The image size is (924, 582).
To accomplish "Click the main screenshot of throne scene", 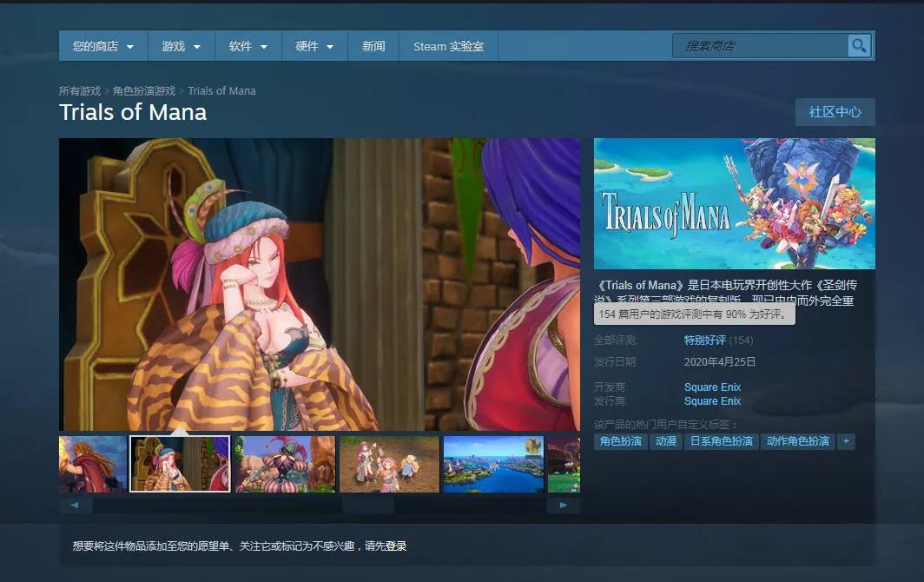I will pos(320,284).
